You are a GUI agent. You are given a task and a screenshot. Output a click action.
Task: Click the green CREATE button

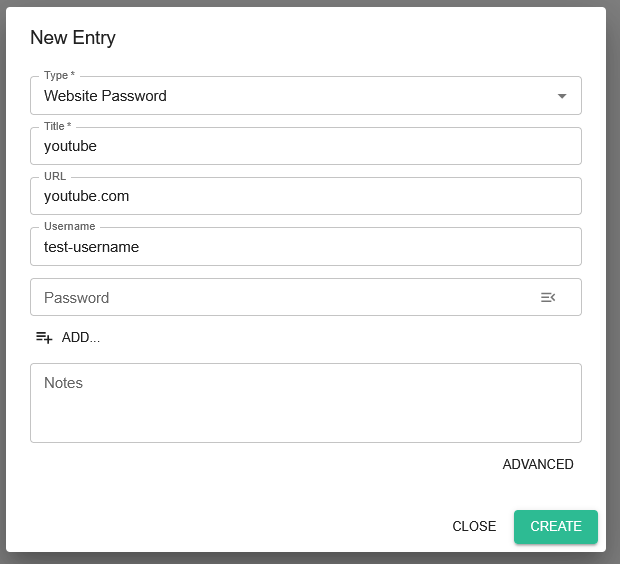click(x=556, y=526)
